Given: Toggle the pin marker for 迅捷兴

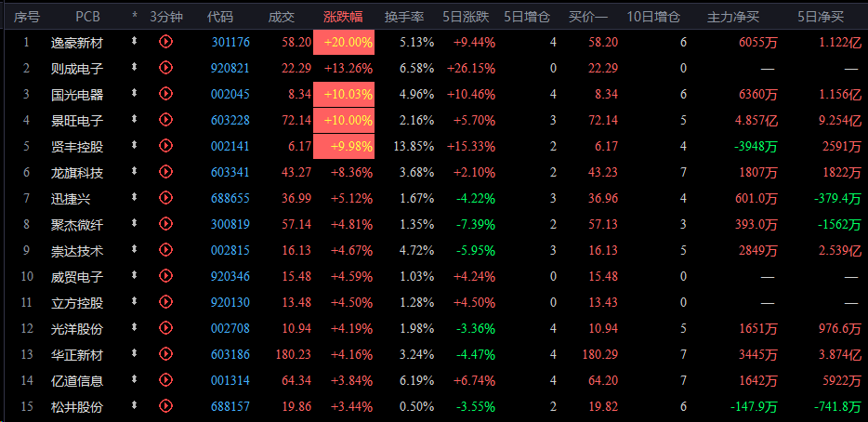Looking at the screenshot, I should (x=134, y=197).
